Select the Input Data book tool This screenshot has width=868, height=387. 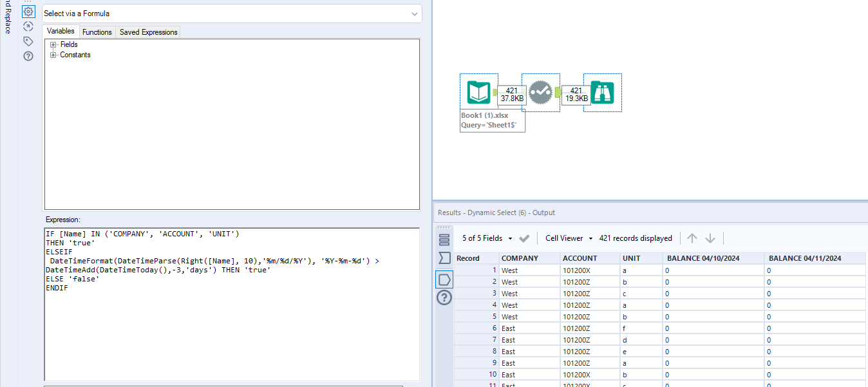point(478,93)
